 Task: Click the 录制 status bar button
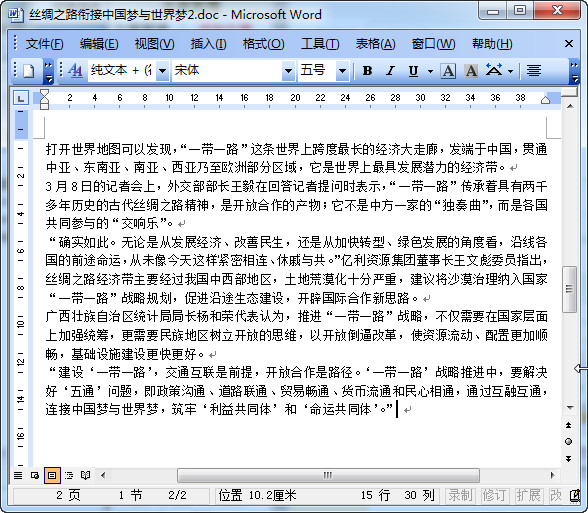point(460,496)
